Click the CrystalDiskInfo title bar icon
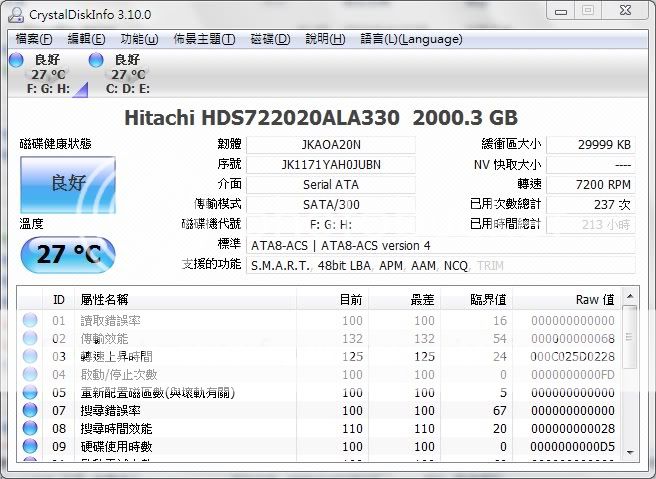Image resolution: width=656 pixels, height=479 pixels. [x=16, y=15]
